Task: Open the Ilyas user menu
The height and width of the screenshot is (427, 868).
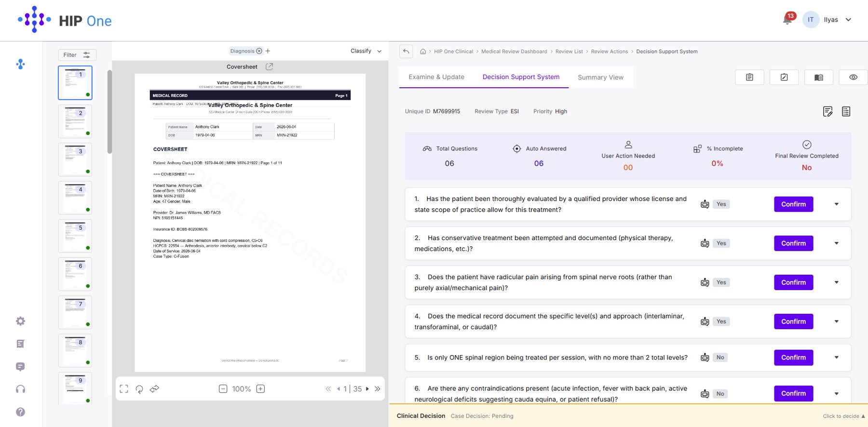Action: tap(827, 20)
